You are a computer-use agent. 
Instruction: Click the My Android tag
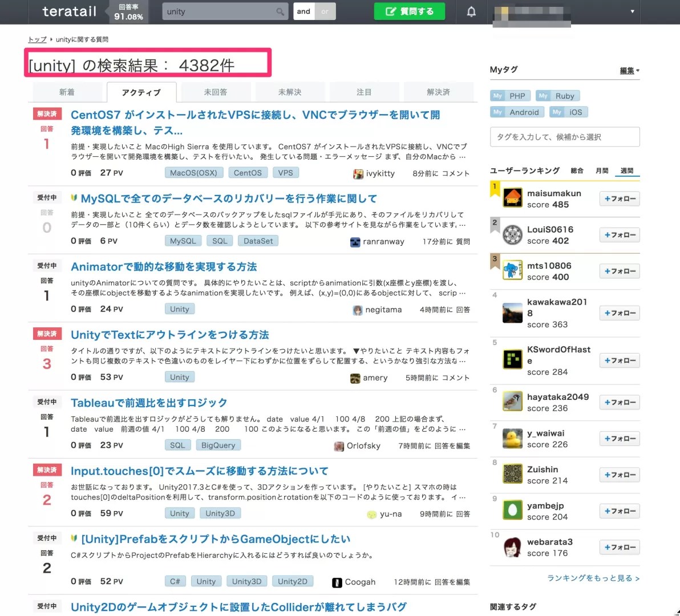click(x=517, y=112)
